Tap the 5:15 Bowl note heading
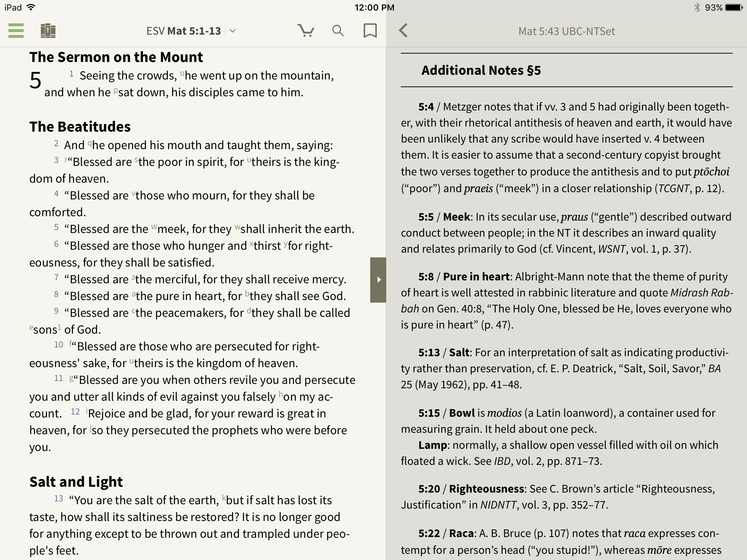This screenshot has height=560, width=747. [x=446, y=413]
